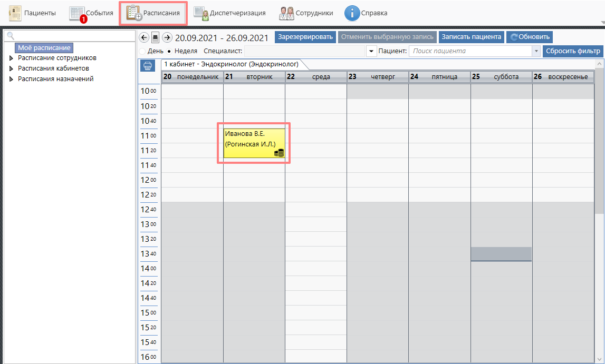The image size is (605, 364).
Task: Expand Расписание сотрудников tree node
Action: pyautogui.click(x=12, y=58)
